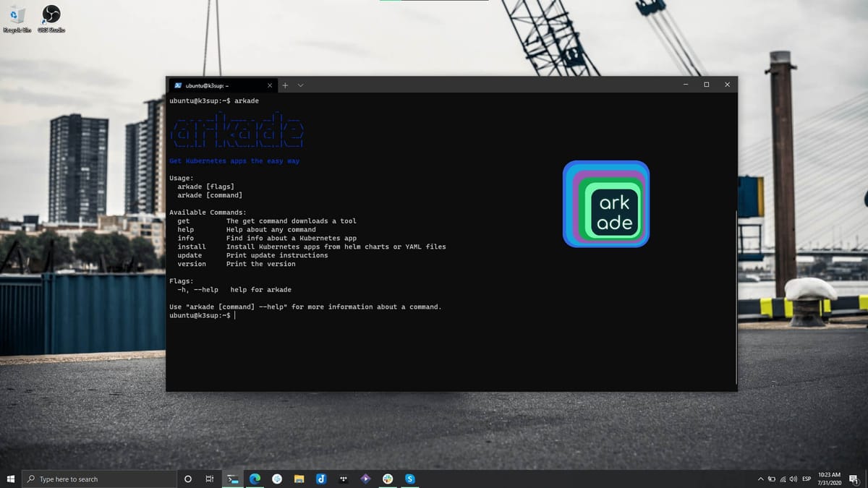Click the 'arkade [flags]' usage line

[x=206, y=187]
